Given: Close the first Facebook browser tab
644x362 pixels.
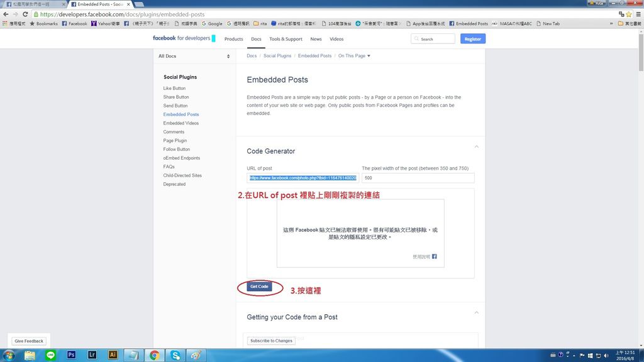Looking at the screenshot, I should click(x=64, y=4).
